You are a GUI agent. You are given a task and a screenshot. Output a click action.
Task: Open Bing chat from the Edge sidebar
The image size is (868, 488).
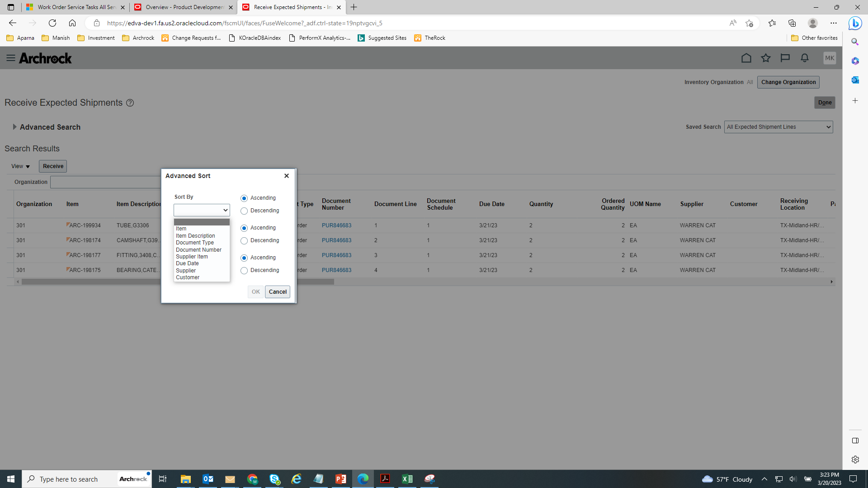[x=855, y=23]
